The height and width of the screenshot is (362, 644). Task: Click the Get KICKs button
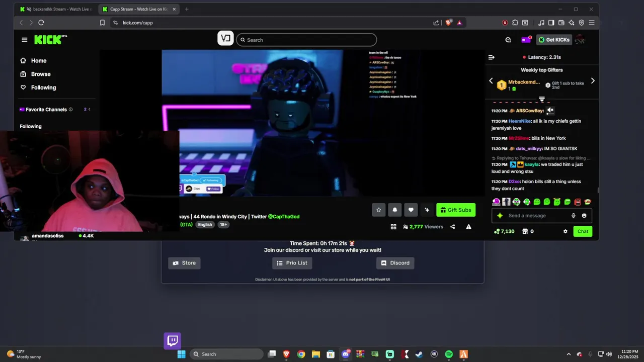[x=554, y=40]
